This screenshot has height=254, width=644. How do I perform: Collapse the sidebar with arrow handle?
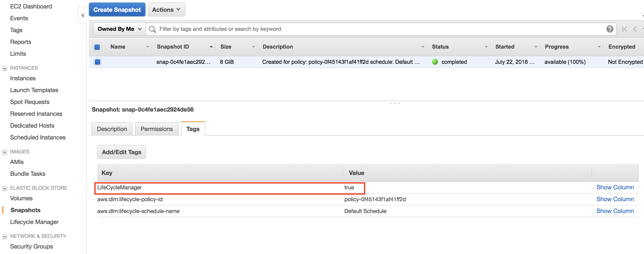click(x=83, y=15)
